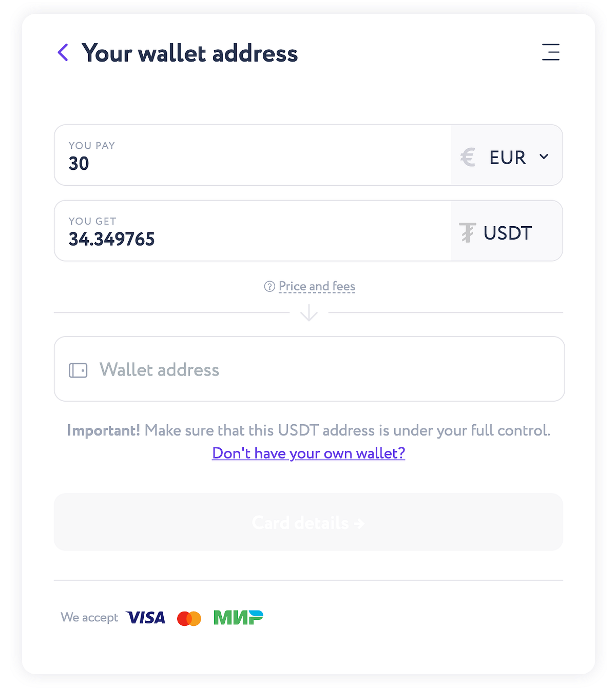This screenshot has width=616, height=690.
Task: Open the Price and fees details
Action: pos(316,286)
